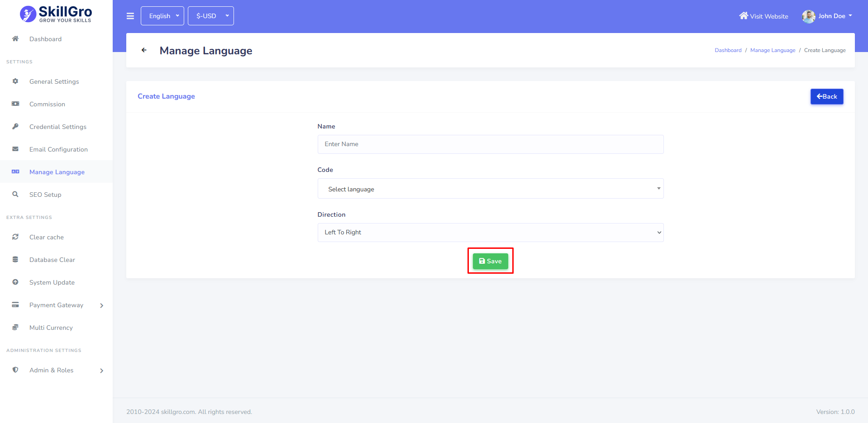Click the General Settings gear icon
Viewport: 868px width, 423px height.
(15, 81)
